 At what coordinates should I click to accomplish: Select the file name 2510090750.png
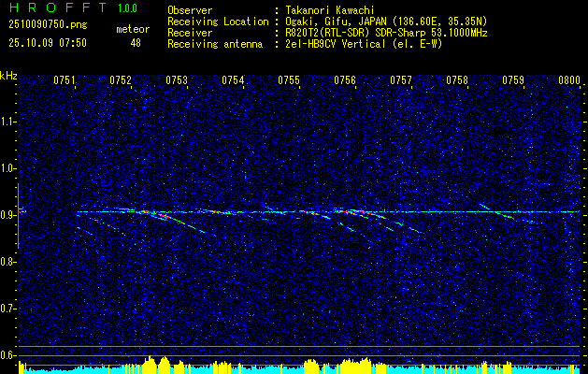pos(48,25)
